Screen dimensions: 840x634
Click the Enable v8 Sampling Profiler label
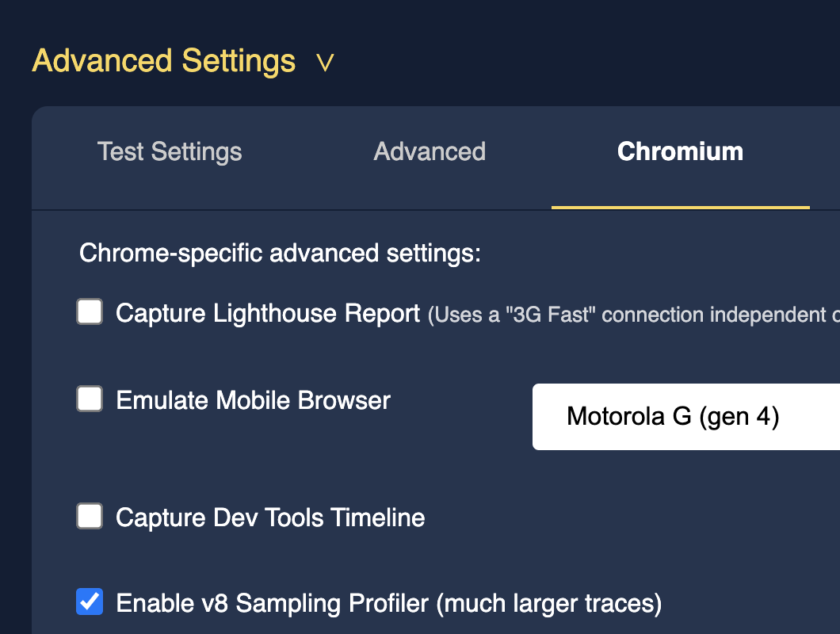272,604
